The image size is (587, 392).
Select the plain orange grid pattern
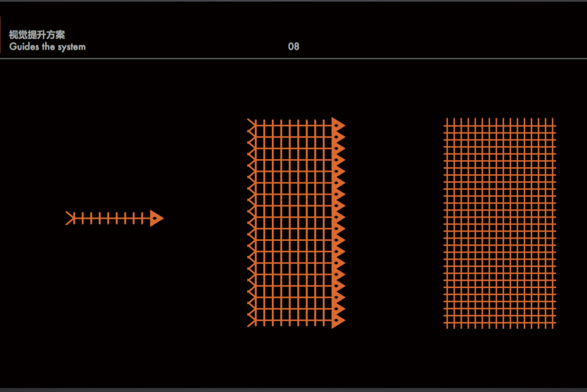(x=500, y=223)
